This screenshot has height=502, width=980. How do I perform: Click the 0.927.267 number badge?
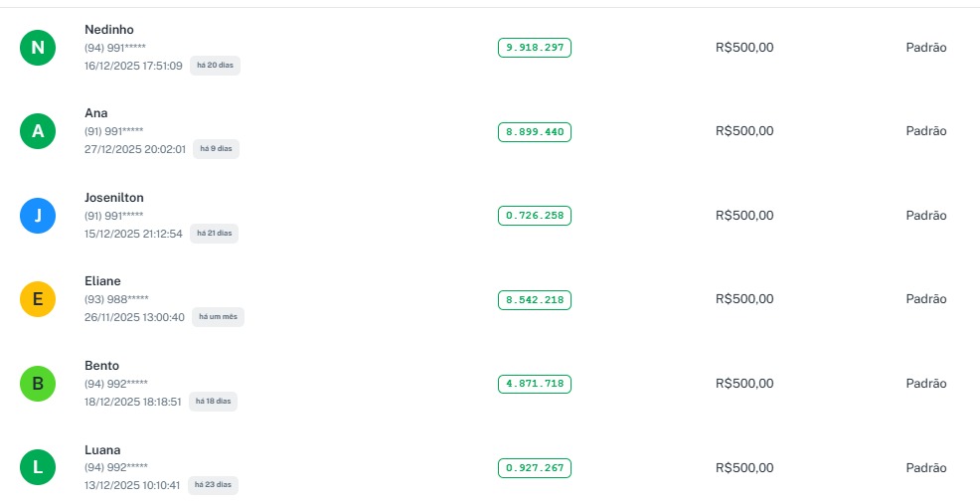click(535, 467)
